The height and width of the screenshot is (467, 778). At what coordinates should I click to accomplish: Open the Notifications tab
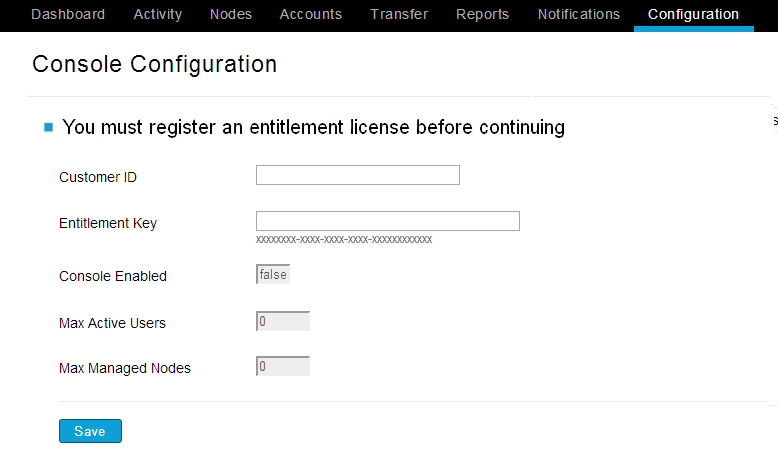point(579,14)
